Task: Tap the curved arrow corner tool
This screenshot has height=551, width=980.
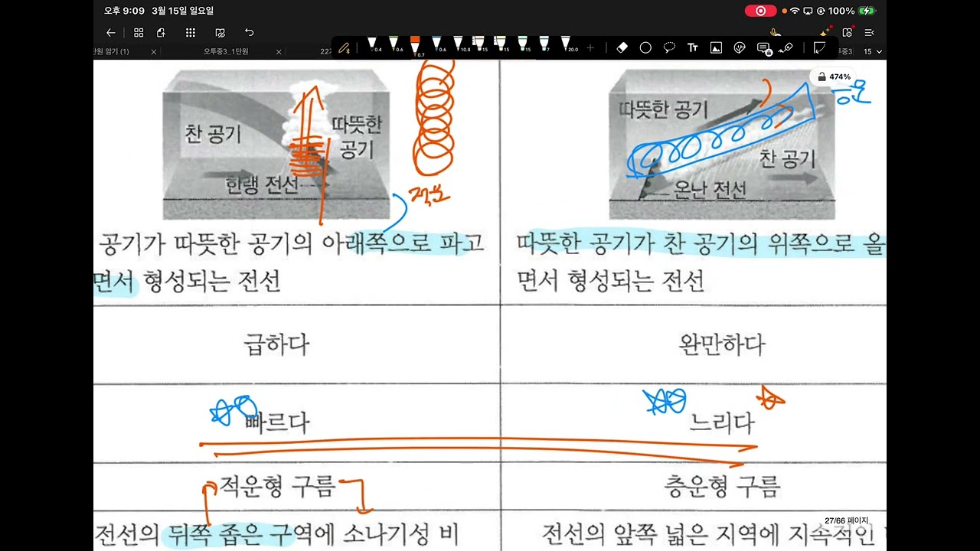Action: point(819,47)
